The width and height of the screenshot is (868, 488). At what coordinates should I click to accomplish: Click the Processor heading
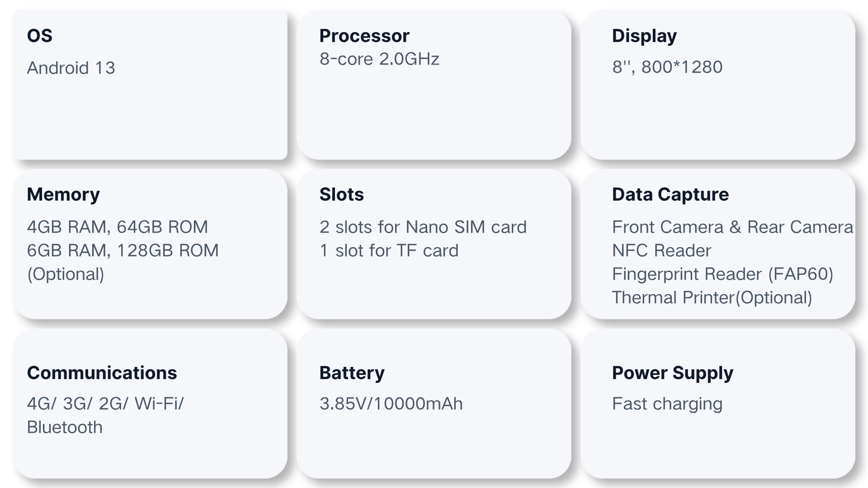coord(364,36)
